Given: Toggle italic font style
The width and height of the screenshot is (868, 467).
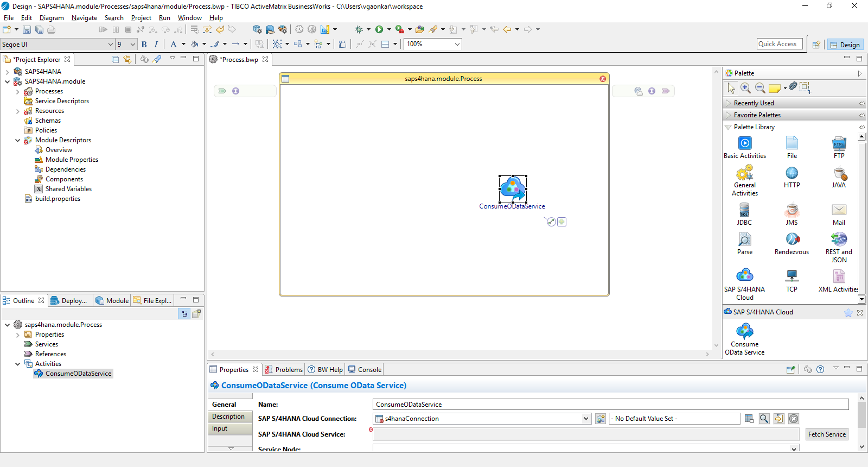Looking at the screenshot, I should coord(156,45).
